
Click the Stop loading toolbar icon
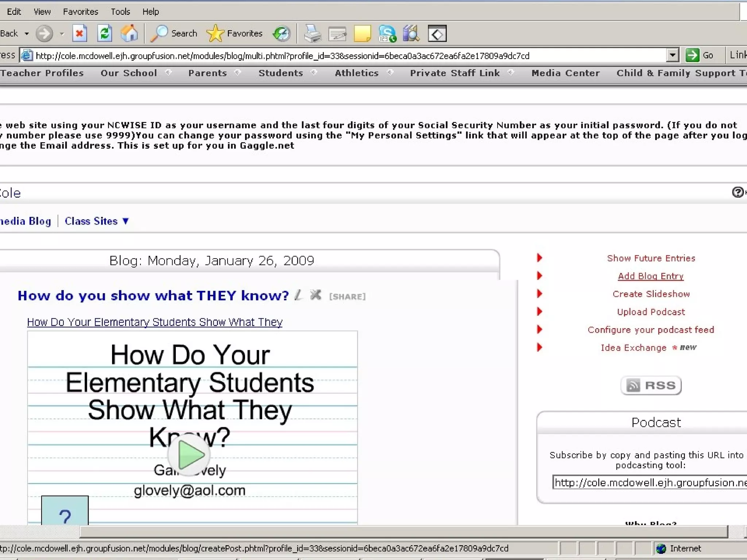coord(79,34)
